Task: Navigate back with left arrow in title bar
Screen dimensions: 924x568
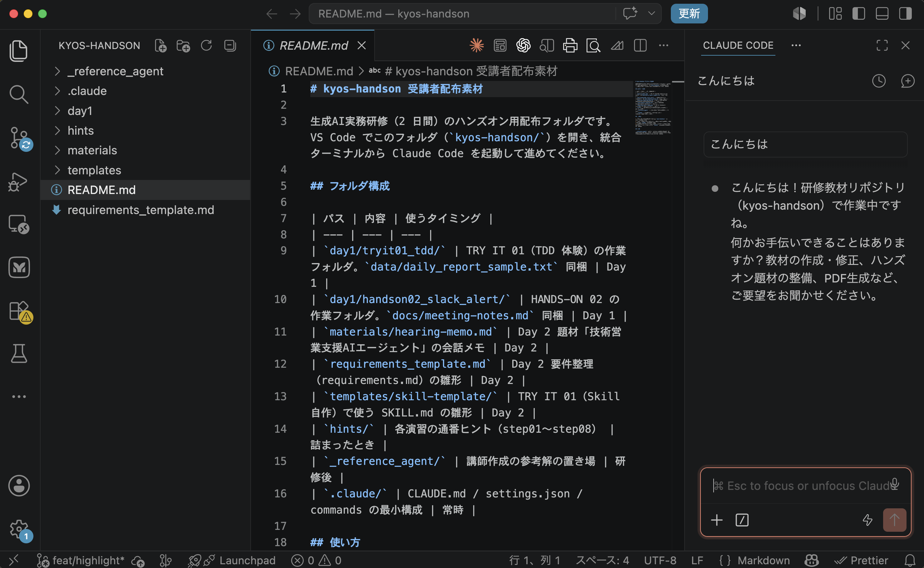Action: pyautogui.click(x=271, y=13)
